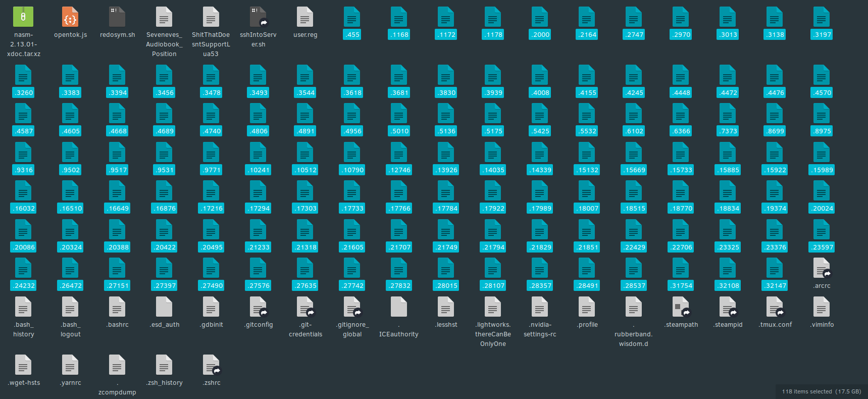Click the .wget-hsts file icon
The height and width of the screenshot is (399, 868).
pyautogui.click(x=23, y=365)
